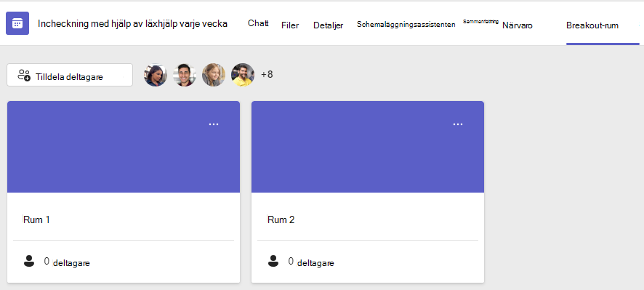This screenshot has height=290, width=644.
Task: Select the blonde woman participant avatar
Action: tap(214, 75)
